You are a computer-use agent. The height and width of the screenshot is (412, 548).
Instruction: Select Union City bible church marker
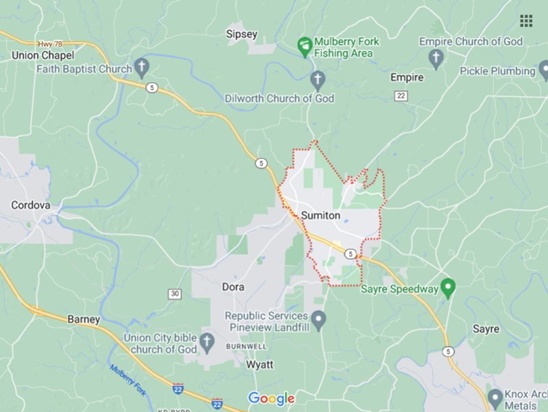click(x=207, y=343)
